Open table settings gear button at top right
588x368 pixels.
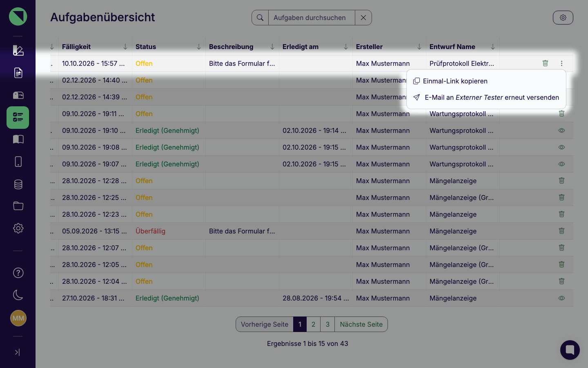click(563, 18)
